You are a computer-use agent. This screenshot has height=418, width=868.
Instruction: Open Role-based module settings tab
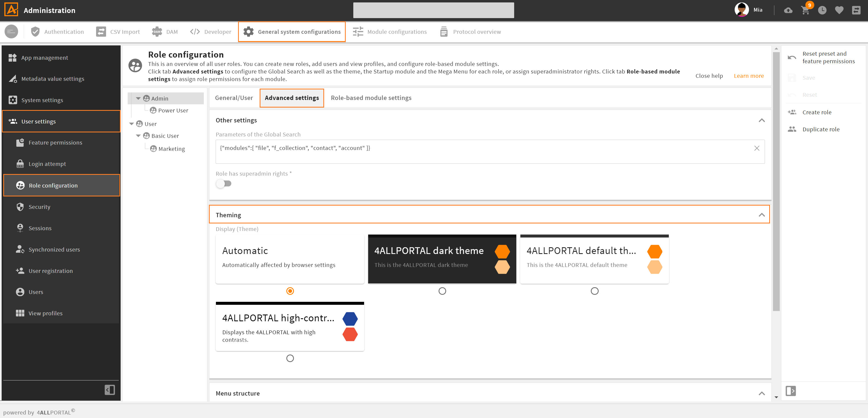[371, 98]
